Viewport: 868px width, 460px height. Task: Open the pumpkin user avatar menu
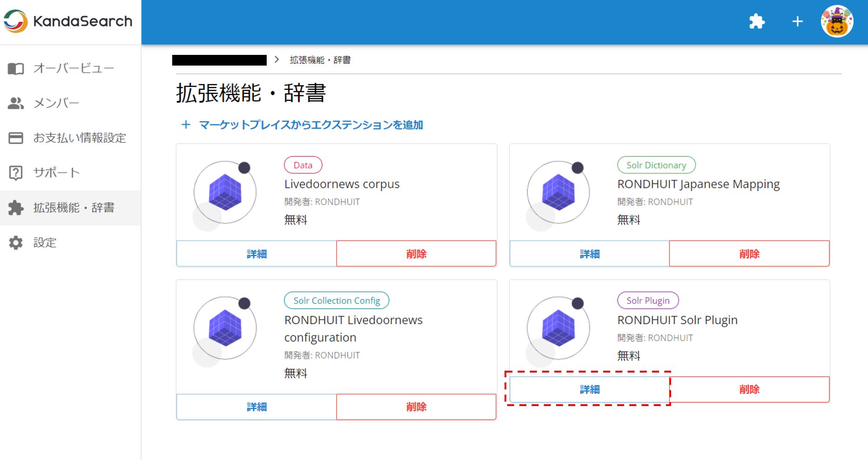[837, 21]
